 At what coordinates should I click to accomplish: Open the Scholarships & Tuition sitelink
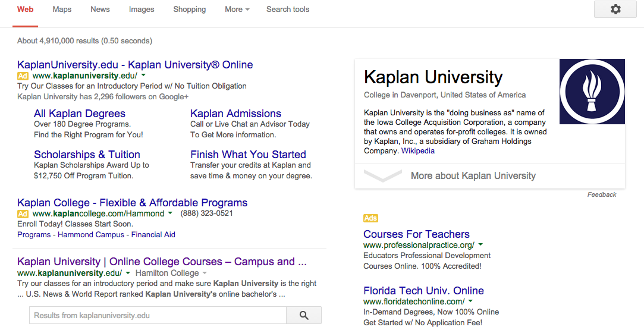click(x=87, y=155)
